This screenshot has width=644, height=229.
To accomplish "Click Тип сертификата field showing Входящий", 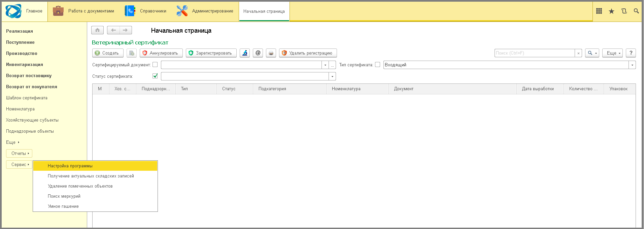I will click(506, 65).
